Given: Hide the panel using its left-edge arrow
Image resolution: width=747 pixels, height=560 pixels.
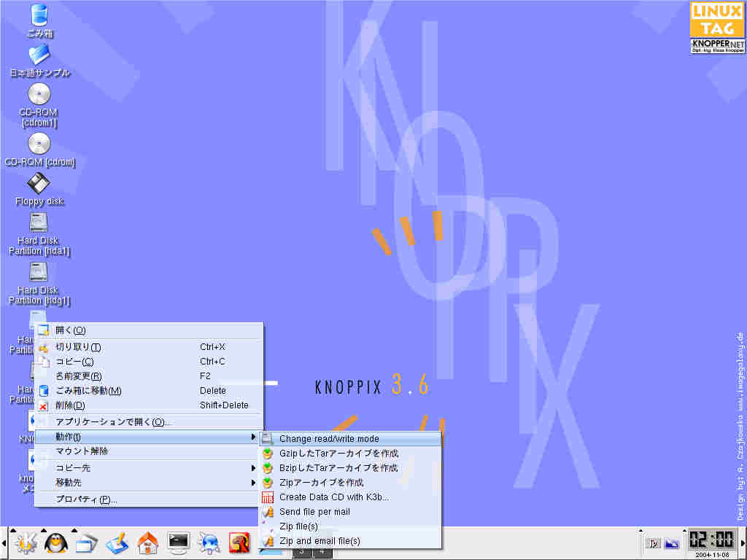Looking at the screenshot, I should (4, 543).
